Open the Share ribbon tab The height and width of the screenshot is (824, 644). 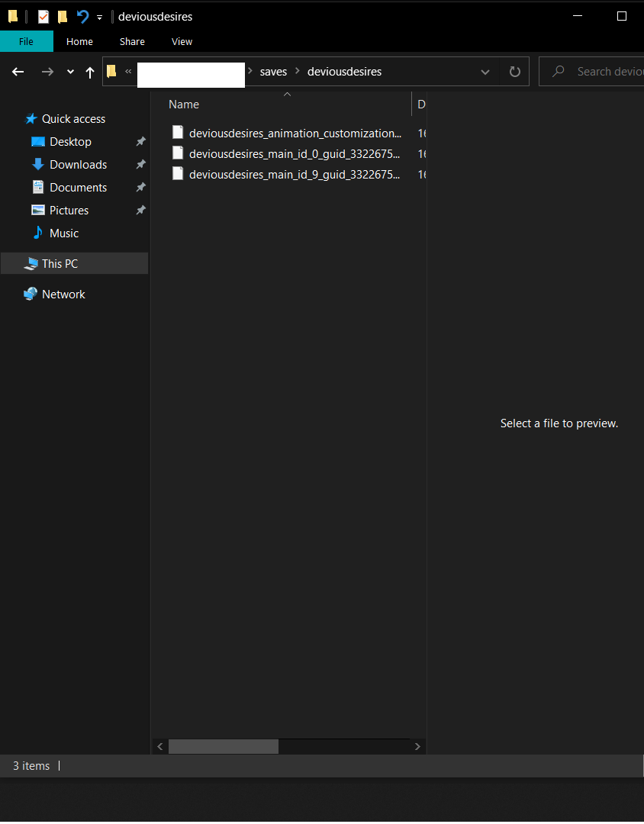(132, 41)
